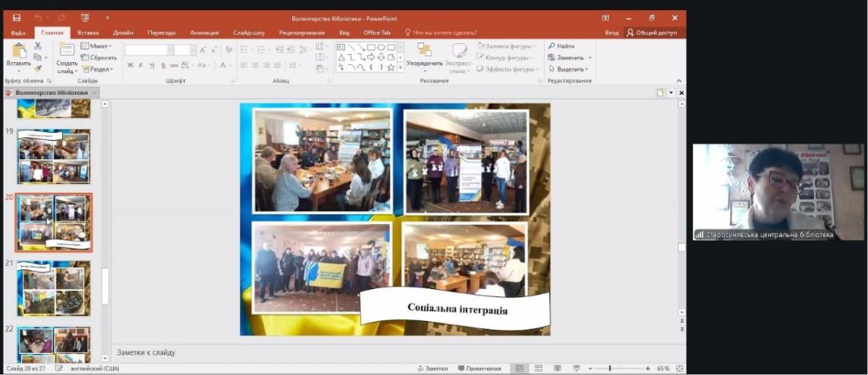Viewport: 868px width, 375px height.
Task: Toggle underline Ч formatting
Action: [x=152, y=65]
